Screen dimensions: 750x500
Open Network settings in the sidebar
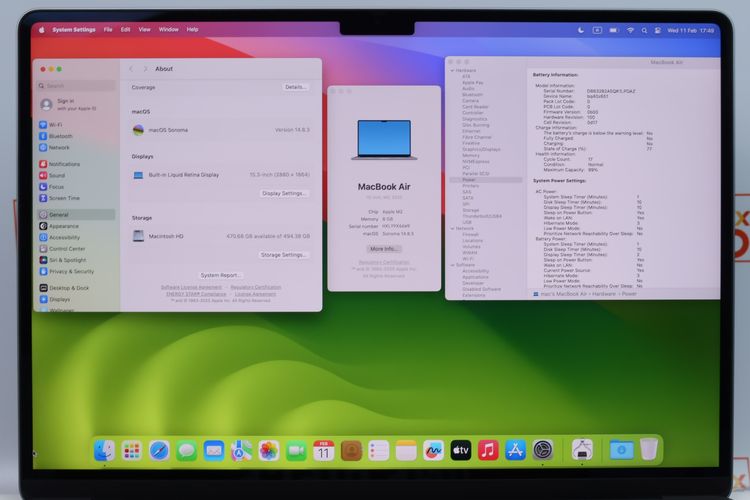pyautogui.click(x=54, y=148)
